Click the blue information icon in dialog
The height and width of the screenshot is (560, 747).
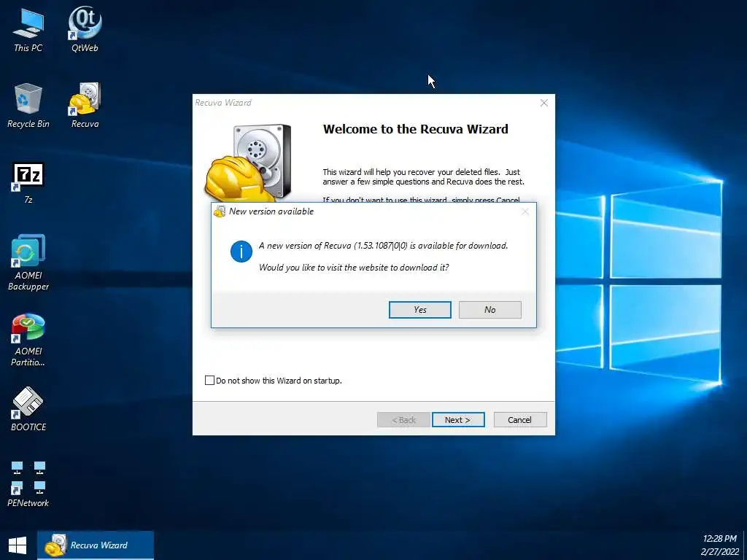241,251
